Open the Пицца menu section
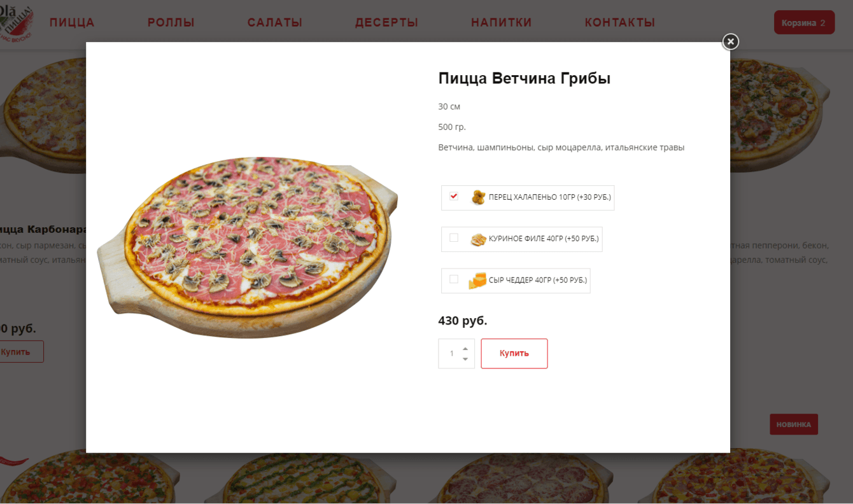853x504 pixels. click(72, 23)
